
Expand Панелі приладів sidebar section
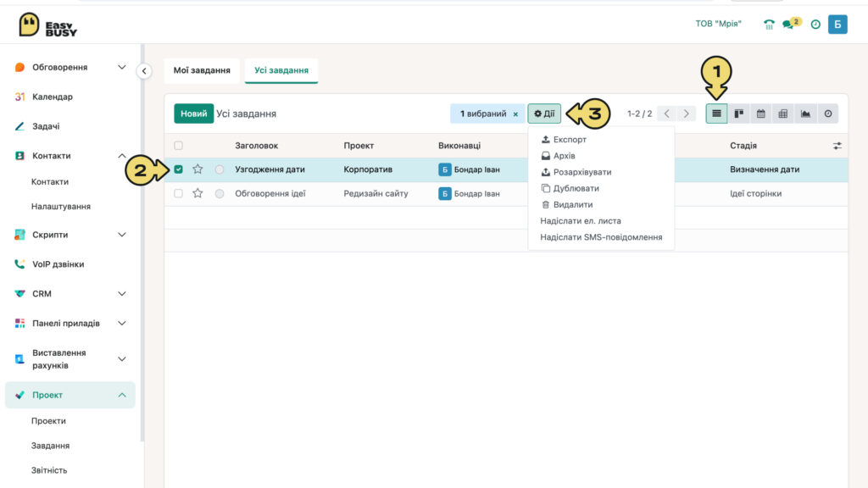[122, 323]
